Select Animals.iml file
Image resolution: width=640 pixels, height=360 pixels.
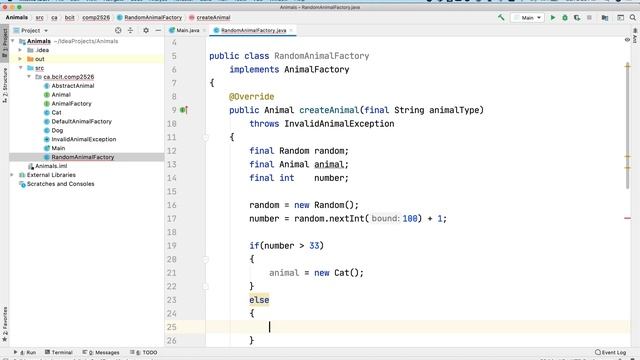tap(47, 166)
